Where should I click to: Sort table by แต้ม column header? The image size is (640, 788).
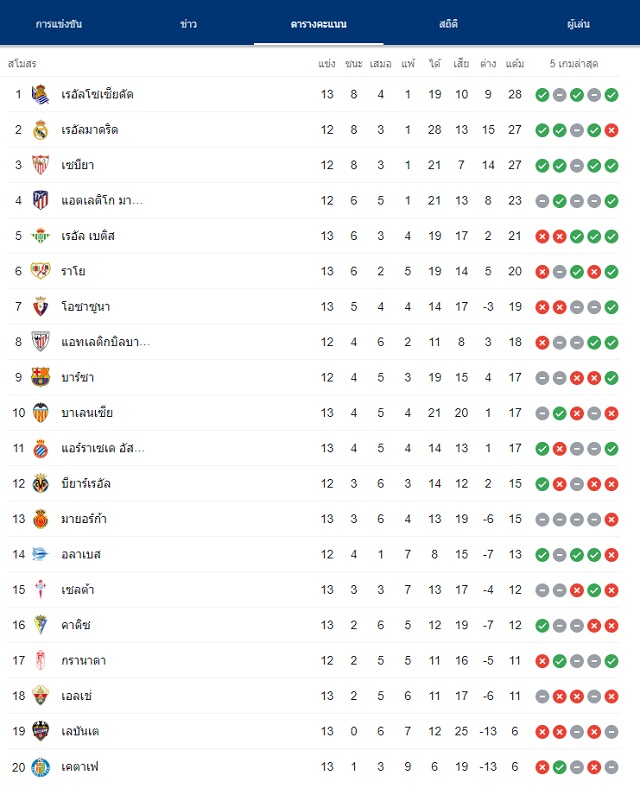click(x=515, y=63)
